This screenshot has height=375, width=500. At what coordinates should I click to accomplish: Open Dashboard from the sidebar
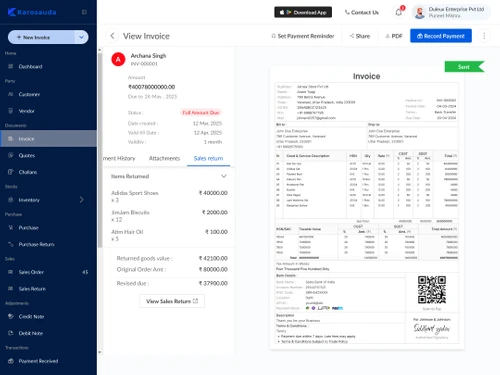pyautogui.click(x=30, y=67)
